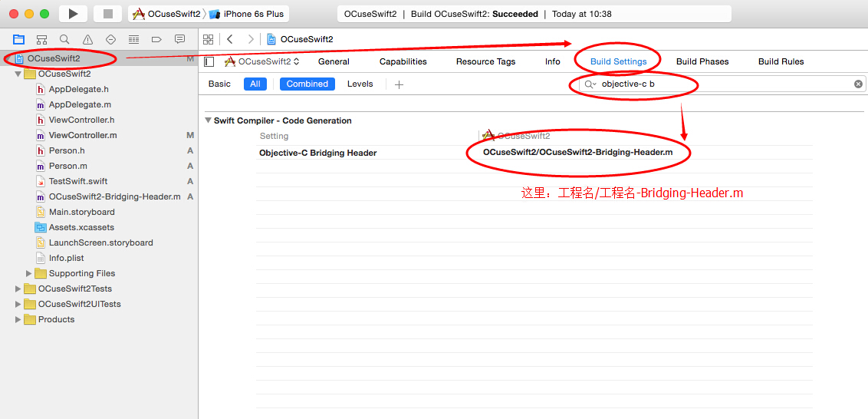Open the Report navigator speech bubble
The image size is (868, 419).
coord(179,39)
